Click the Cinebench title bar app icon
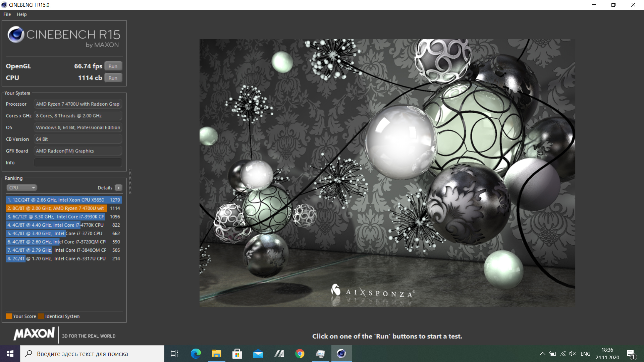This screenshot has height=362, width=644. tap(4, 5)
